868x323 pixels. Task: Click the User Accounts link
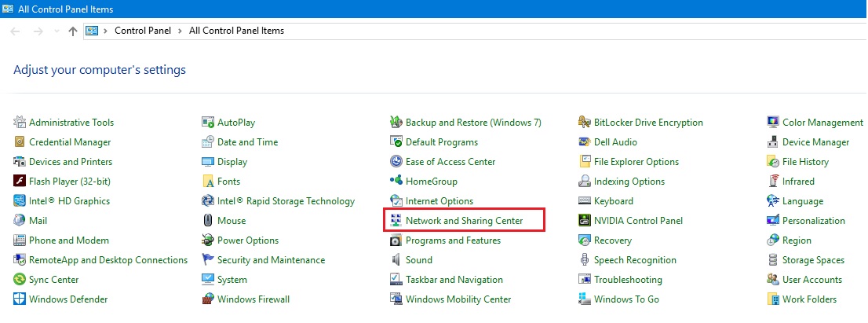811,280
